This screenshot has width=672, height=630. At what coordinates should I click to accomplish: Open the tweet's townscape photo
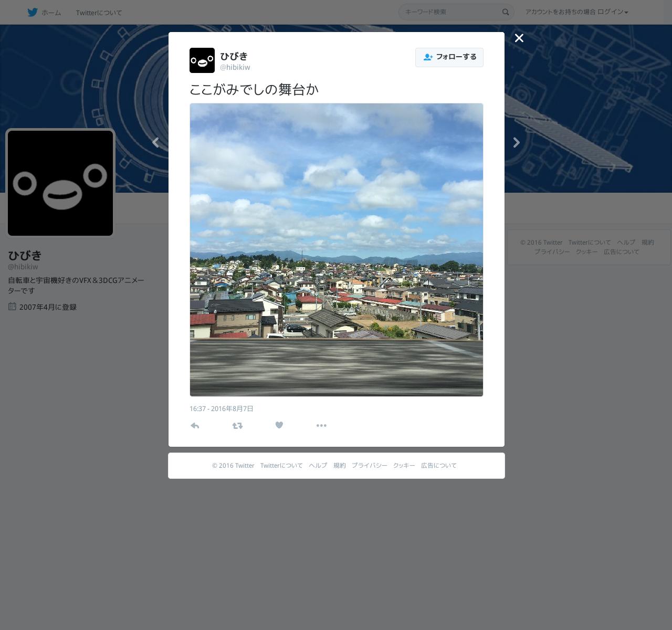(337, 250)
